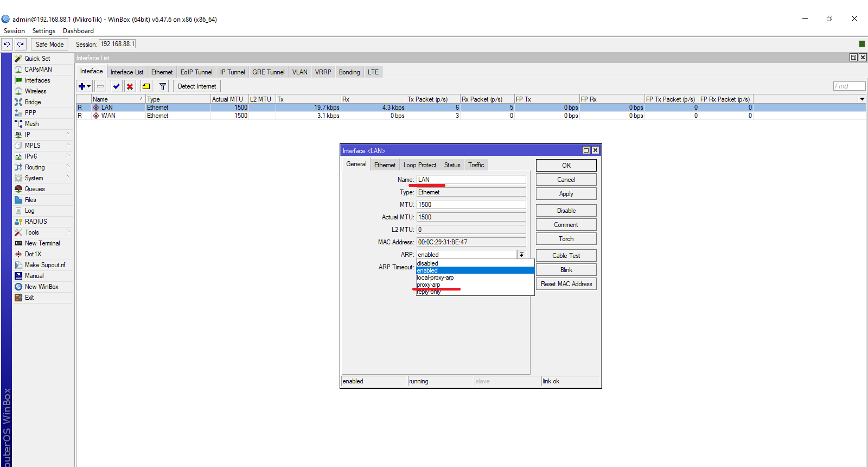Expand the IP submenu in sidebar
This screenshot has width=868, height=467.
28,135
